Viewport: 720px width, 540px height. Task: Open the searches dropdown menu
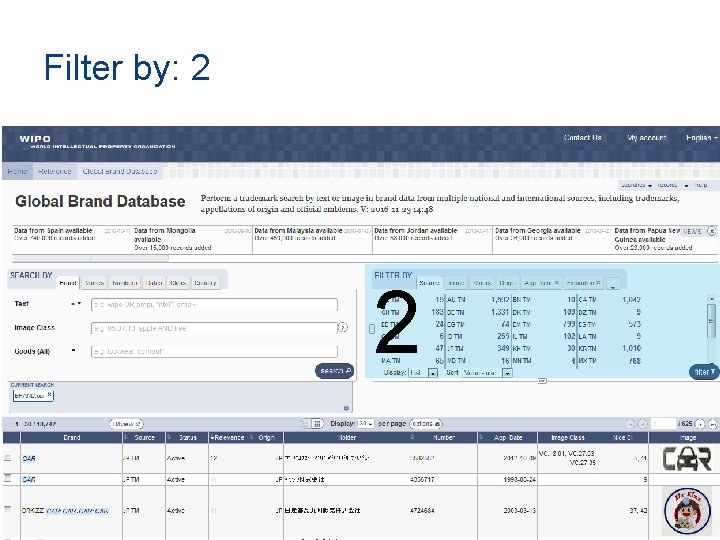coord(636,185)
